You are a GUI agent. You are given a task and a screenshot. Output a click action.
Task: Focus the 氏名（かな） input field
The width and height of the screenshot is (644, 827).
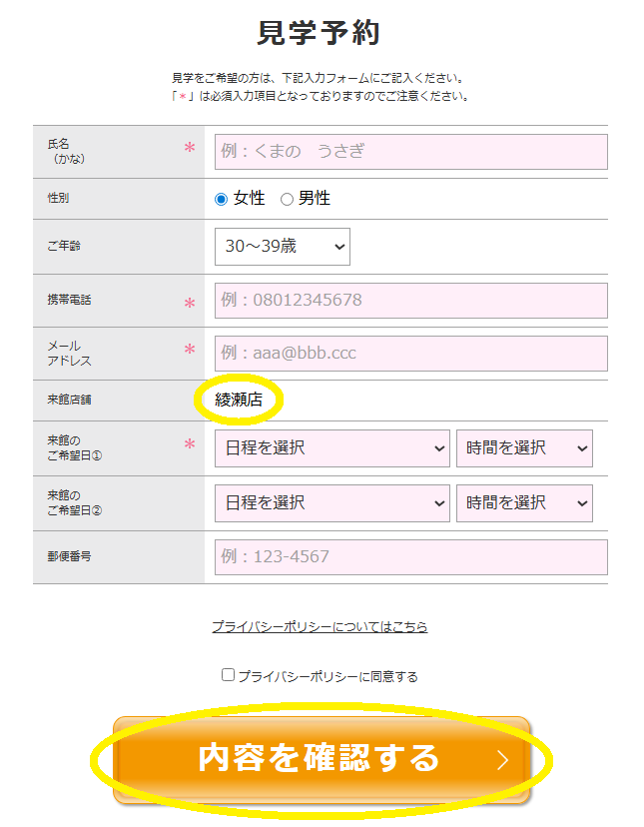click(410, 152)
